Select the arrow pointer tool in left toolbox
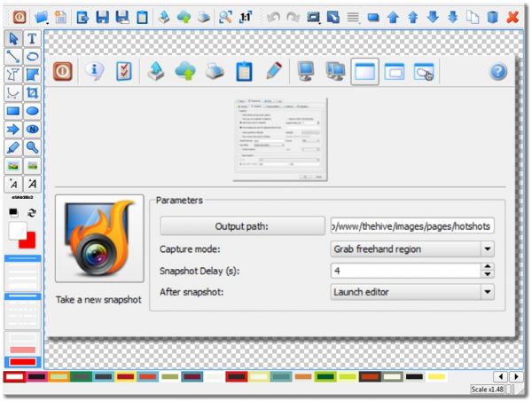532x402 pixels. pos(13,38)
